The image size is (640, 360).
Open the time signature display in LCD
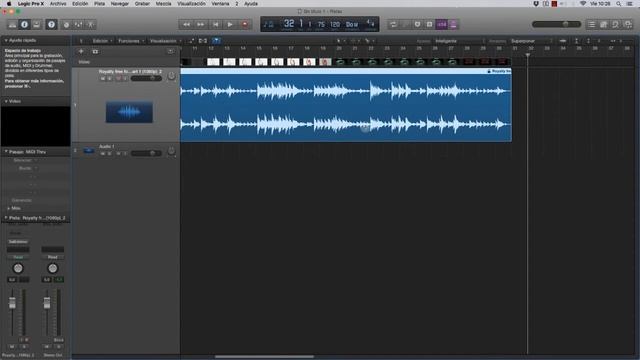pyautogui.click(x=370, y=23)
